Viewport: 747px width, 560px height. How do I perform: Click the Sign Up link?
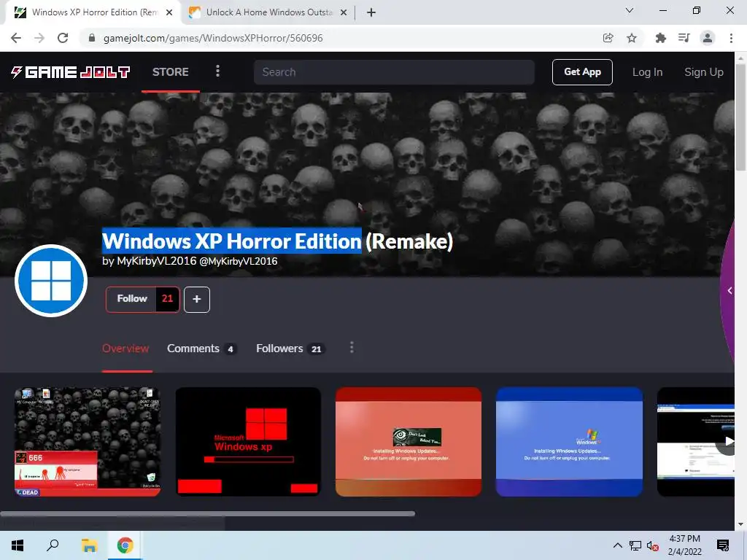704,72
